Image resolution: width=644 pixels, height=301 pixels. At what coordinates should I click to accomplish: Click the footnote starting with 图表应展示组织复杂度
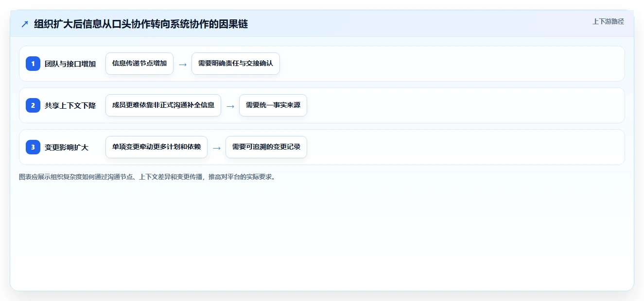click(x=148, y=177)
